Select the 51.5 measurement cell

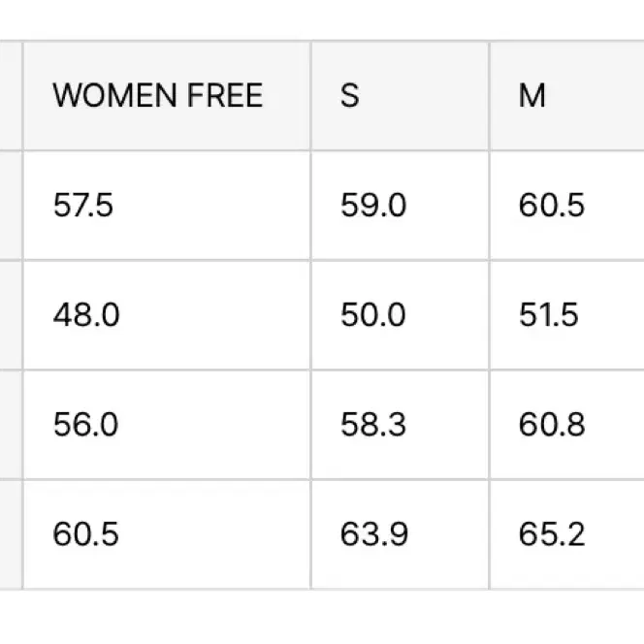(x=567, y=315)
